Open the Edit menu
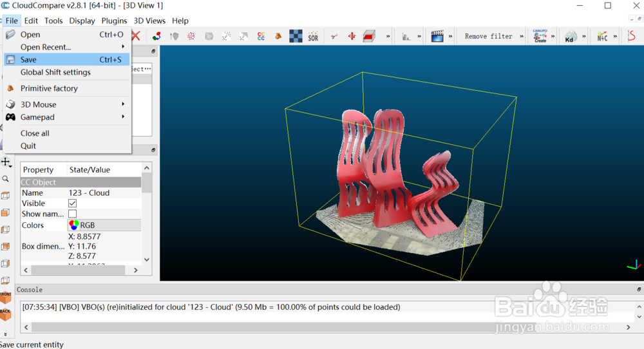 pyautogui.click(x=31, y=21)
